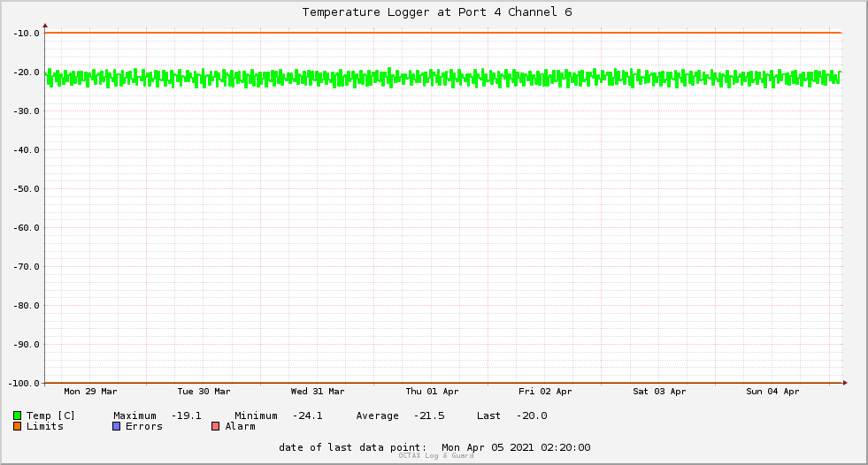Screen dimensions: 868x465
Task: Click the Minimum value -24.1
Action: coord(307,415)
